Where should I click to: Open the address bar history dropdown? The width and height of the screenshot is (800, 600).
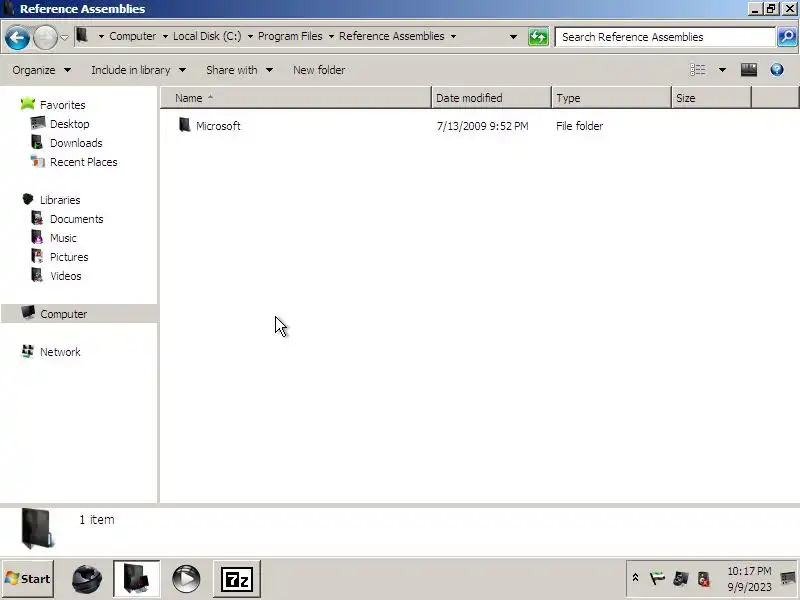513,37
